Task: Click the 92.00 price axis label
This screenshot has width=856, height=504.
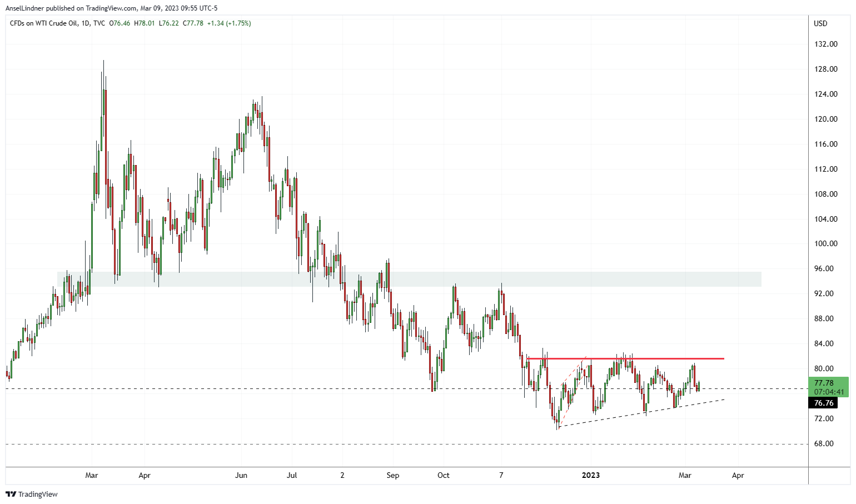Action: coord(824,293)
